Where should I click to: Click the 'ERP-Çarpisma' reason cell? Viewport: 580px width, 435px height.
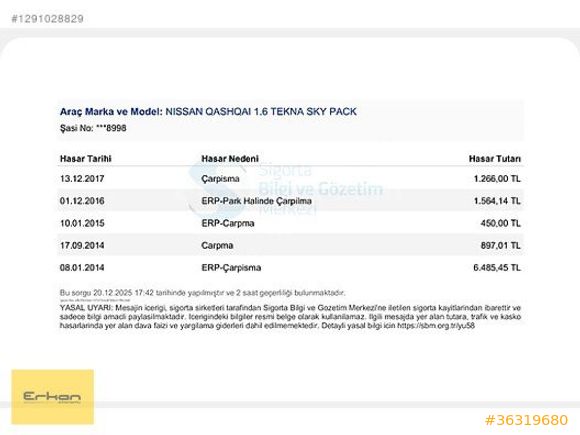point(231,268)
